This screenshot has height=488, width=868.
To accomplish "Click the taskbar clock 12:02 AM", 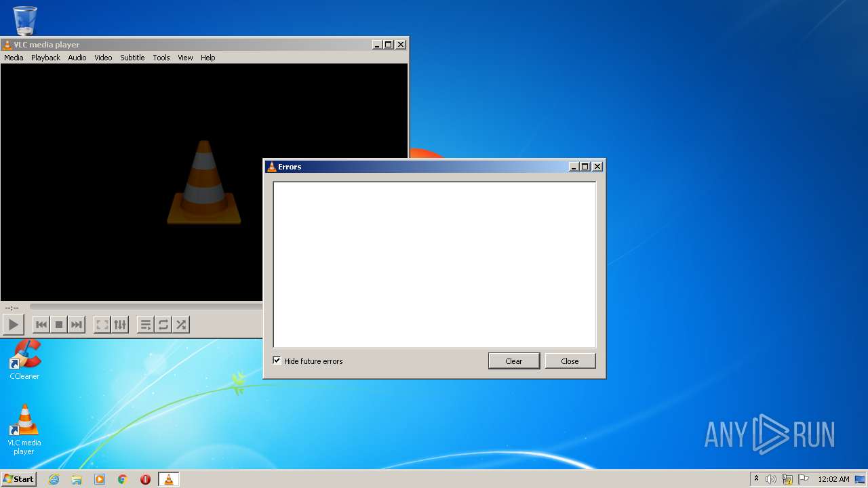I will pyautogui.click(x=833, y=479).
